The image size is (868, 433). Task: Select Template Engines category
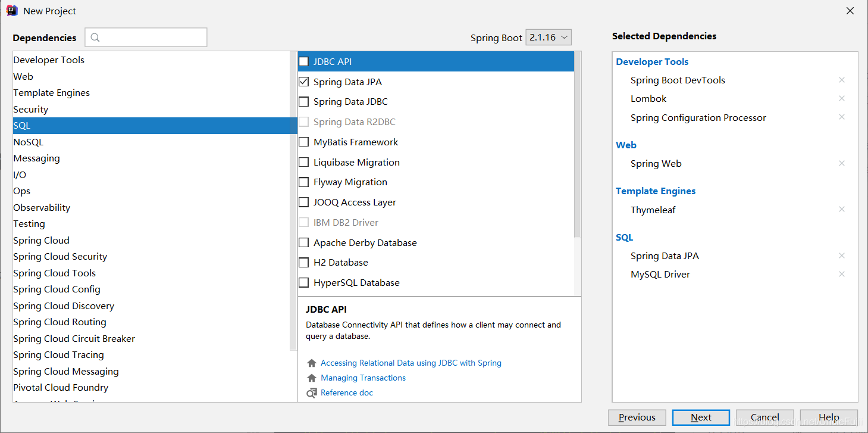[x=151, y=93]
